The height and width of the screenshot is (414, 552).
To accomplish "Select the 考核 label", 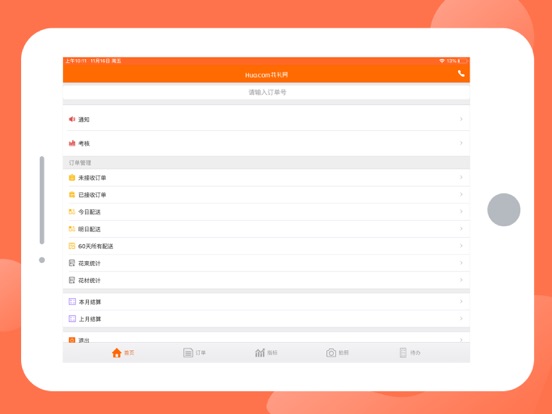I will pos(84,144).
